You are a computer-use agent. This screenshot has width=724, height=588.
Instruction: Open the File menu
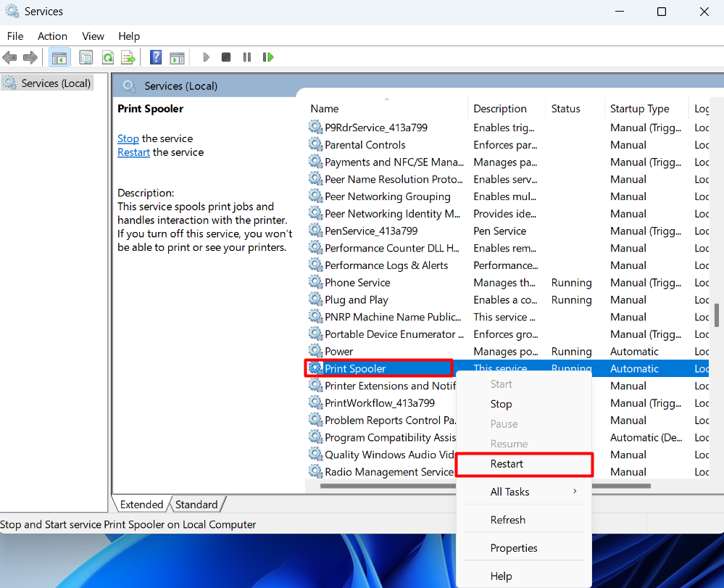click(x=15, y=36)
